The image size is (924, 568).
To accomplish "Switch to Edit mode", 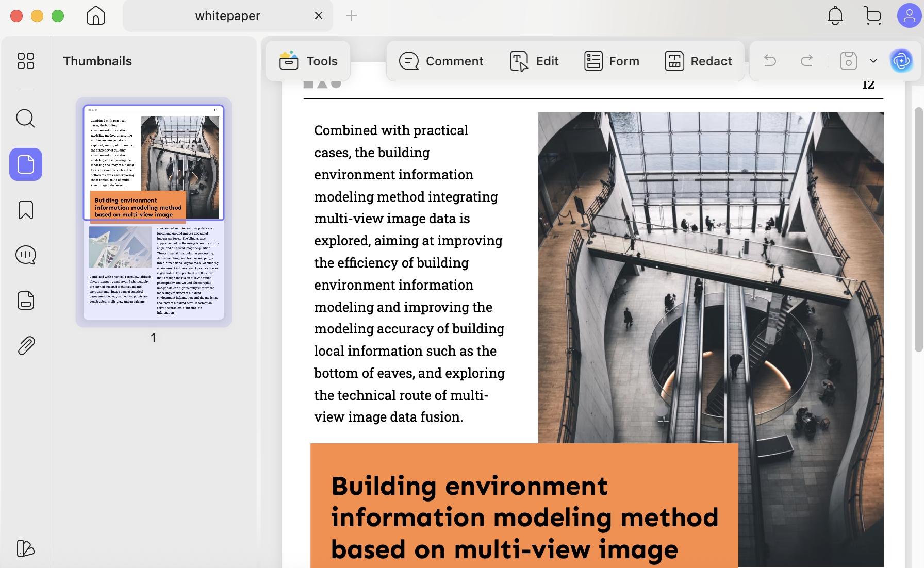I will tap(534, 61).
